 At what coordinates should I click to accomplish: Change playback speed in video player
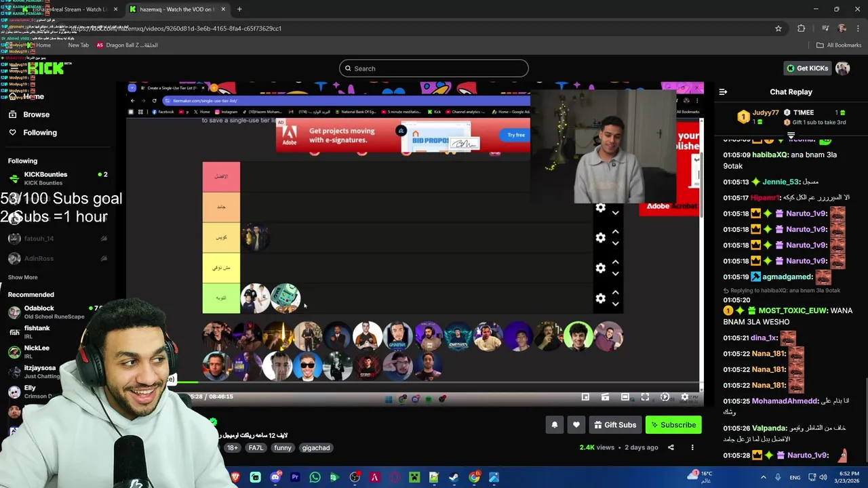pos(665,397)
